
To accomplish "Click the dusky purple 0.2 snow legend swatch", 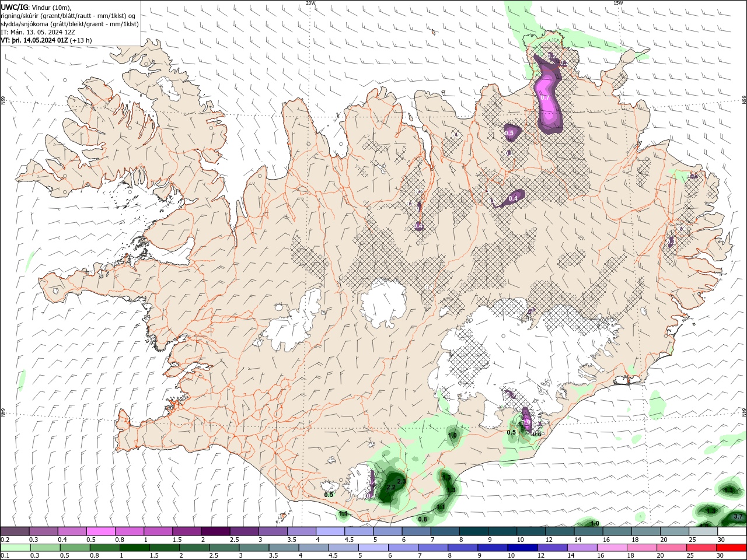I will point(15,531).
